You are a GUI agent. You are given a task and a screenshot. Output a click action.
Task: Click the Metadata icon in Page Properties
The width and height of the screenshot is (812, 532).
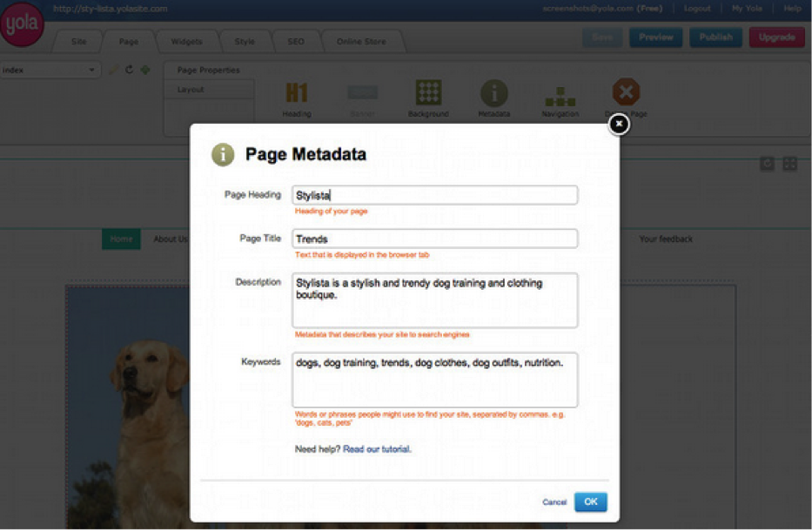pos(493,94)
